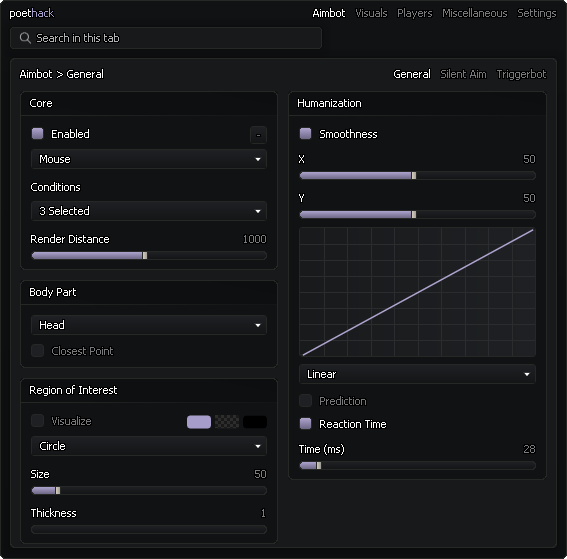Click the Render Distance slider
The height and width of the screenshot is (559, 567).
click(149, 256)
